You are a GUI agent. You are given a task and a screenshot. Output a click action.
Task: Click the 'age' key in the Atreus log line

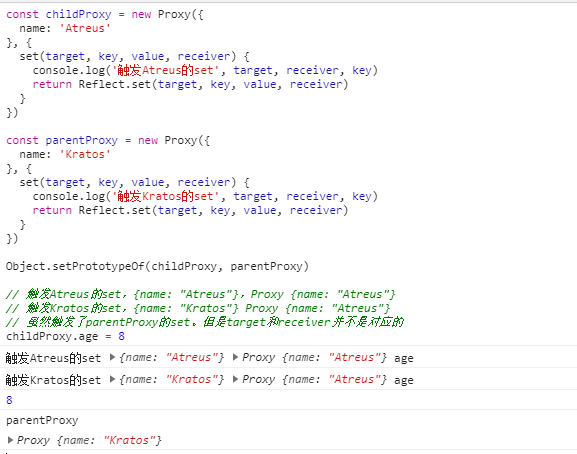click(404, 359)
